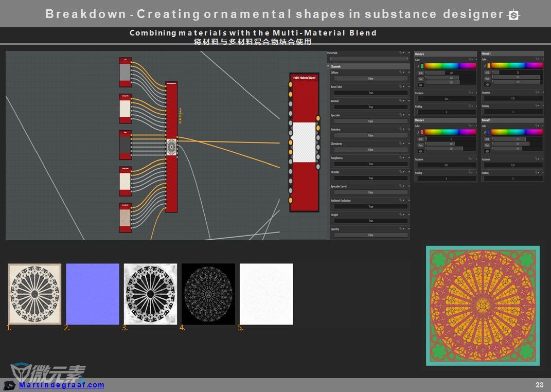This screenshot has height=392, width=551.
Task: Click the Ambient Occlusion graph icon
Action: pos(401,200)
